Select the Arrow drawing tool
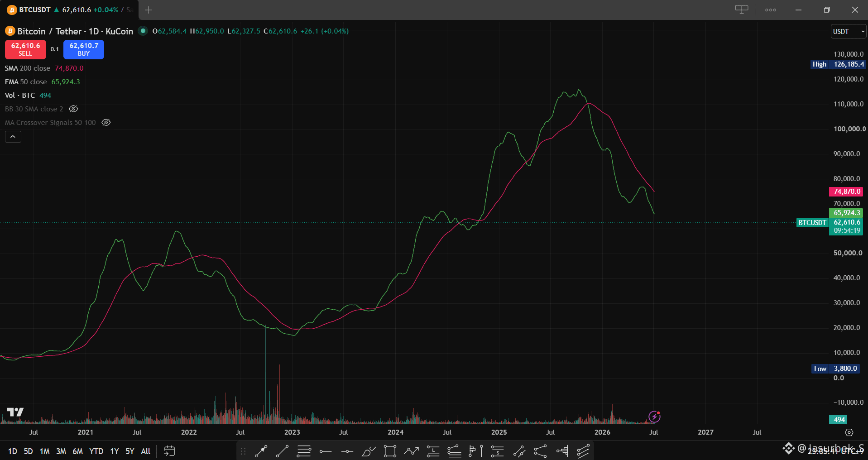 click(261, 451)
